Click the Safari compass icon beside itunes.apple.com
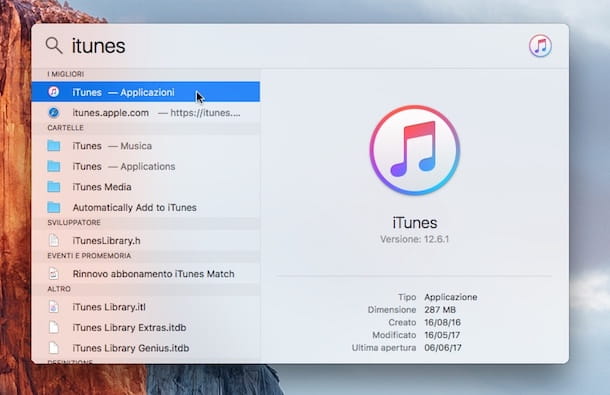Image resolution: width=610 pixels, height=395 pixels. pyautogui.click(x=54, y=112)
